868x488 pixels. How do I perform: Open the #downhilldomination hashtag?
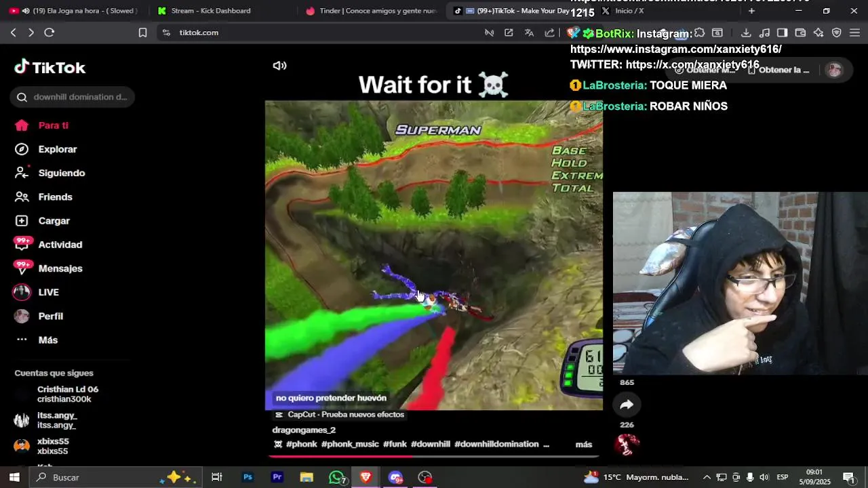click(x=496, y=444)
